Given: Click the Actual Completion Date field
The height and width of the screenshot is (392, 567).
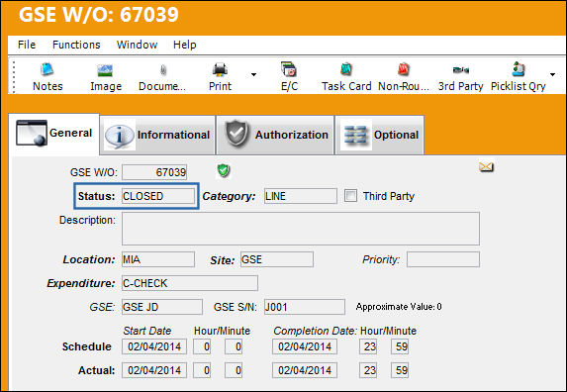Looking at the screenshot, I should pyautogui.click(x=305, y=370).
